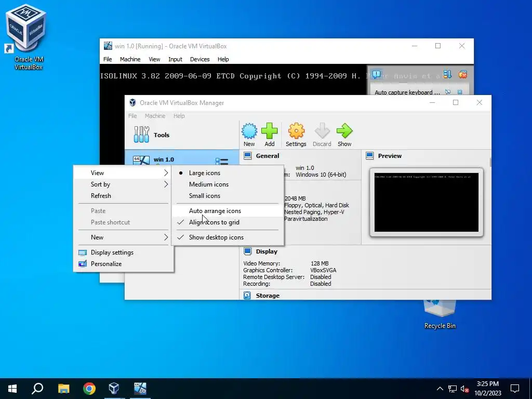Open the Action Center notification icon
This screenshot has height=399, width=532.
515,389
